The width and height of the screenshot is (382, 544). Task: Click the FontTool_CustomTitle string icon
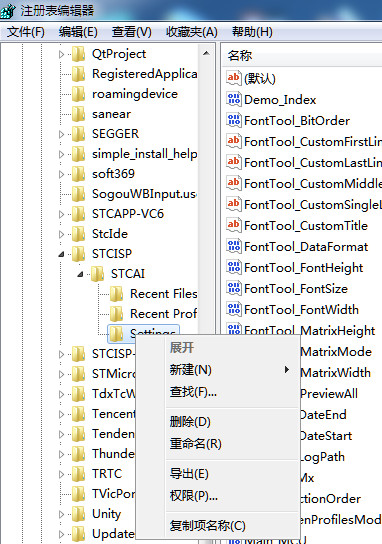pyautogui.click(x=234, y=225)
